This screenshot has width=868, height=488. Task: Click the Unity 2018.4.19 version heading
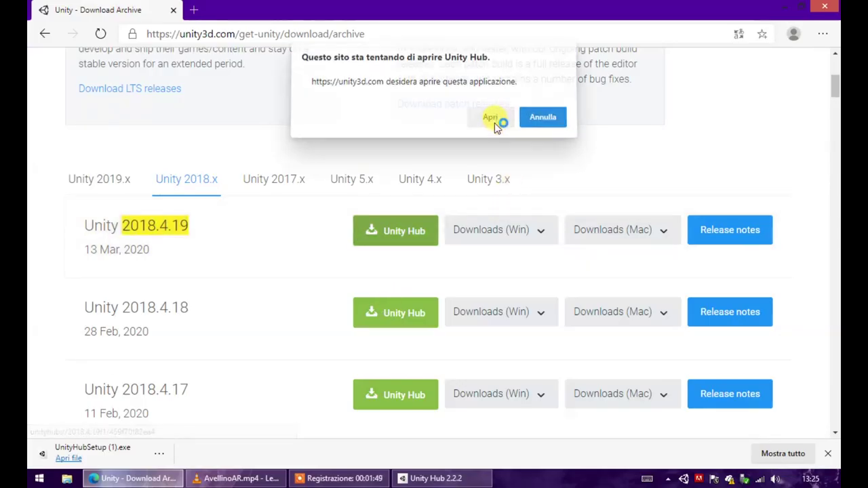(x=136, y=225)
